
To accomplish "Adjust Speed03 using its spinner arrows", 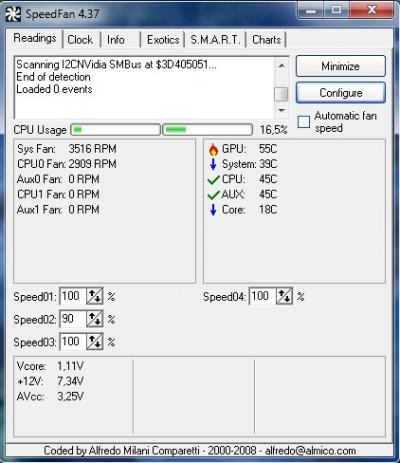I will (x=95, y=342).
